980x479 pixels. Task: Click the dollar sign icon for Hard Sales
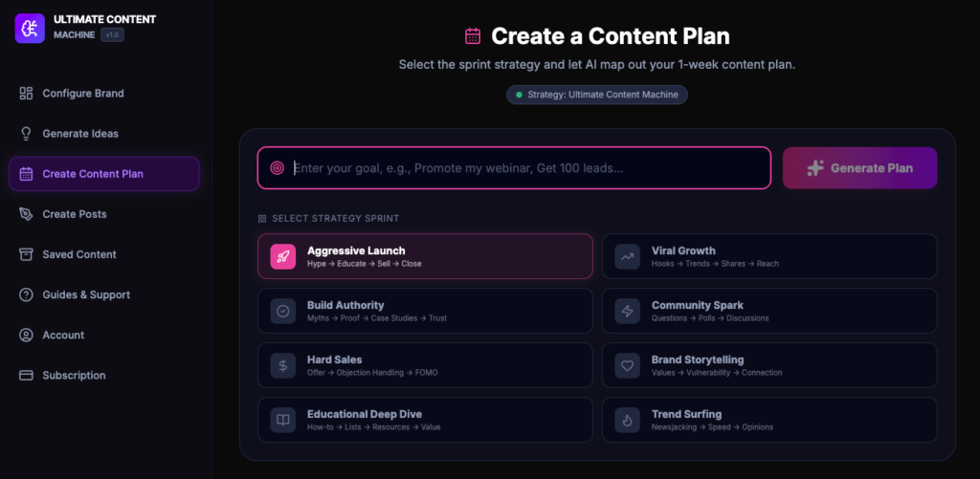point(283,365)
